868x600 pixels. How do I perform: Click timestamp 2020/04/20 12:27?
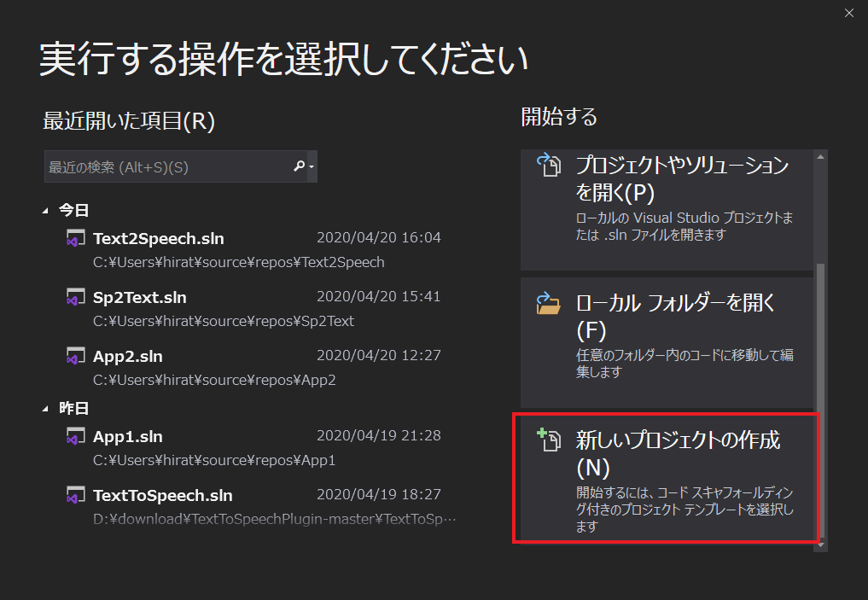click(x=379, y=355)
